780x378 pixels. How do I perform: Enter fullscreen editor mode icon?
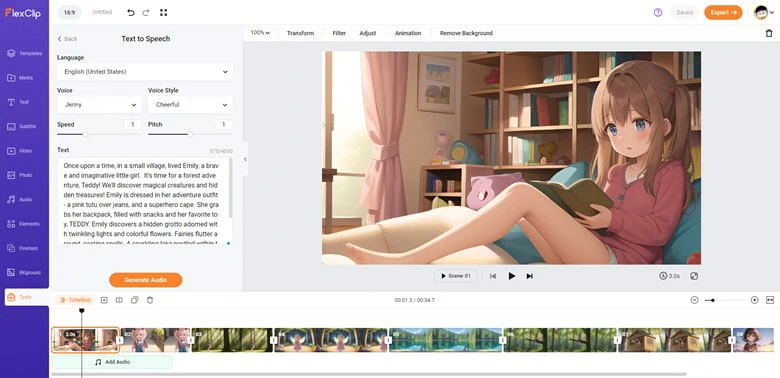[163, 12]
